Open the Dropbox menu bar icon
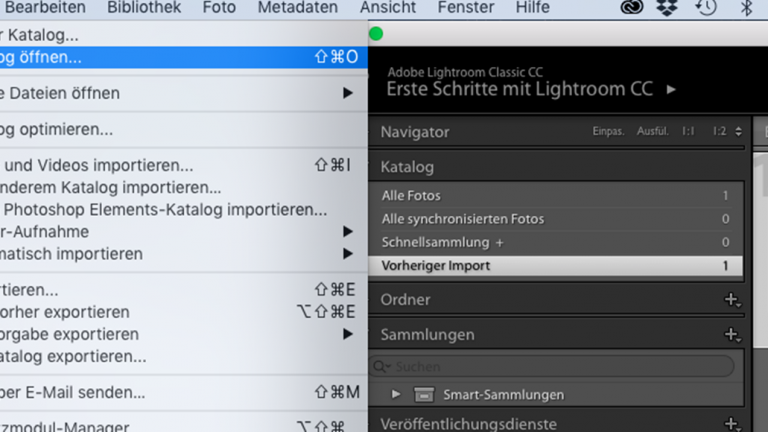This screenshot has height=432, width=768. pyautogui.click(x=667, y=7)
